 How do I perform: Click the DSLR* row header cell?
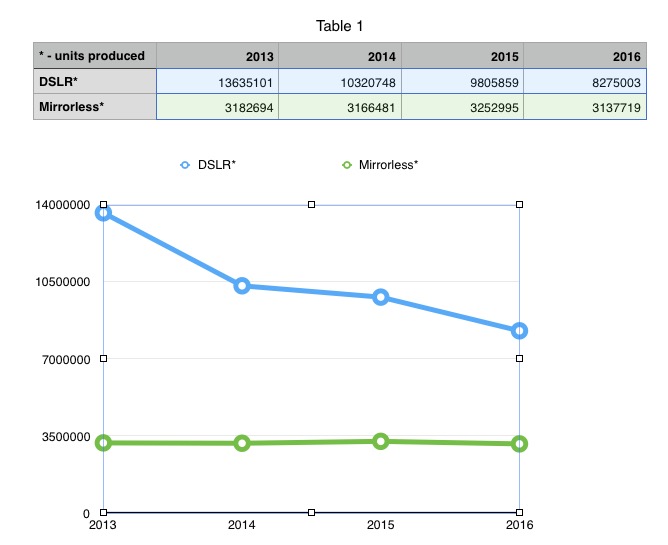click(x=95, y=81)
